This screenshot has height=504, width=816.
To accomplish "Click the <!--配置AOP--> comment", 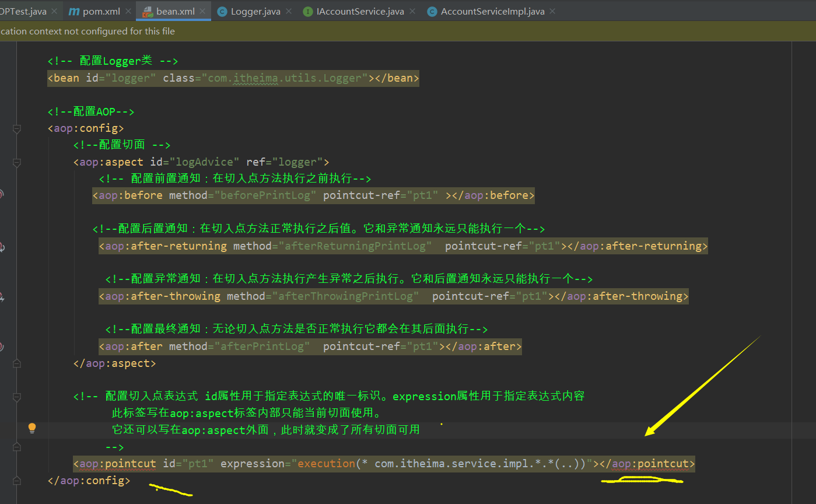I will [91, 111].
